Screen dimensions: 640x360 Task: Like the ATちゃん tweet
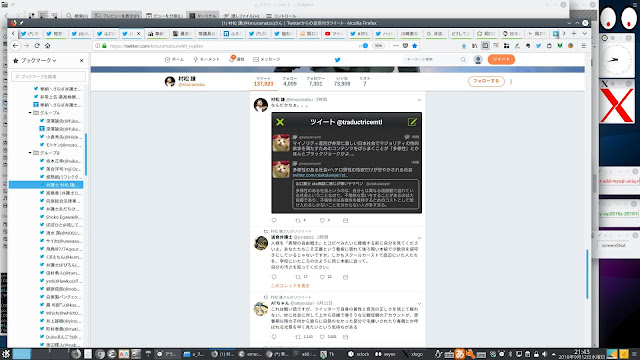(x=322, y=337)
